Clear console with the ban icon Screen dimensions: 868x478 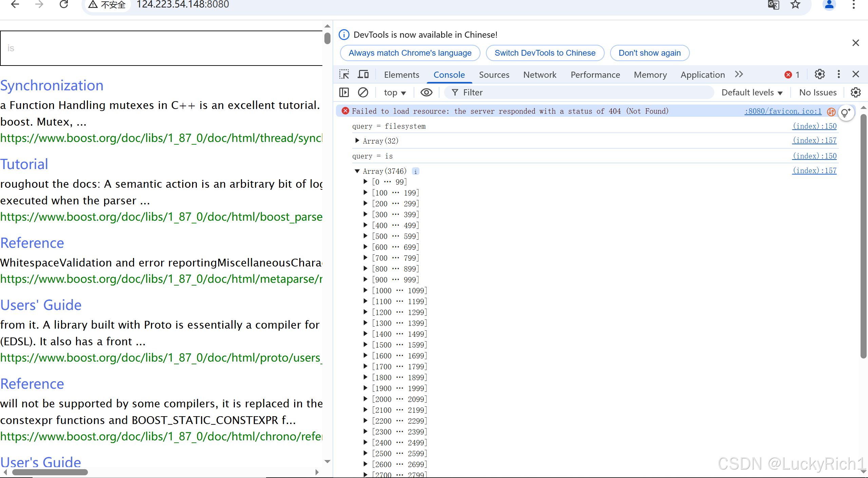363,92
